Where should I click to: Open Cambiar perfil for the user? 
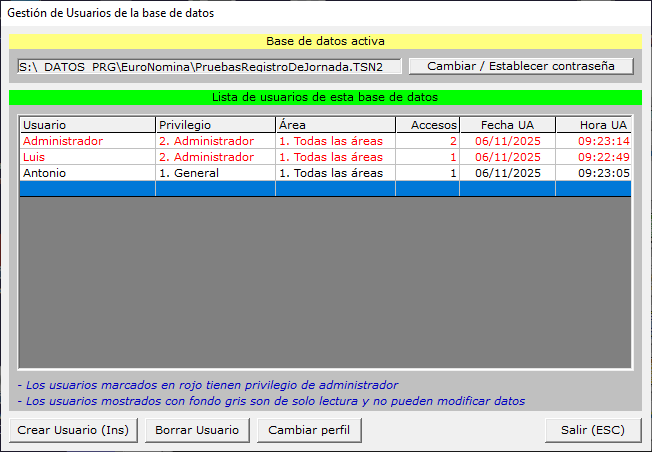click(x=309, y=430)
